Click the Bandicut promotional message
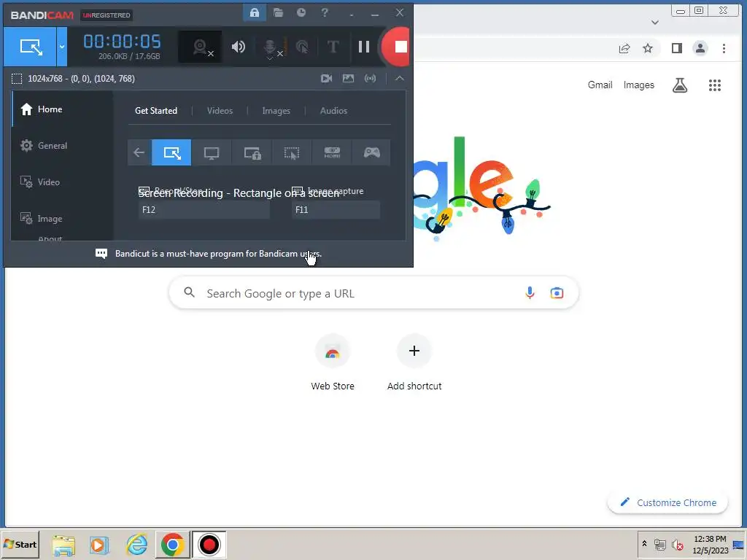Screen dimensions: 747x560 tap(218, 253)
